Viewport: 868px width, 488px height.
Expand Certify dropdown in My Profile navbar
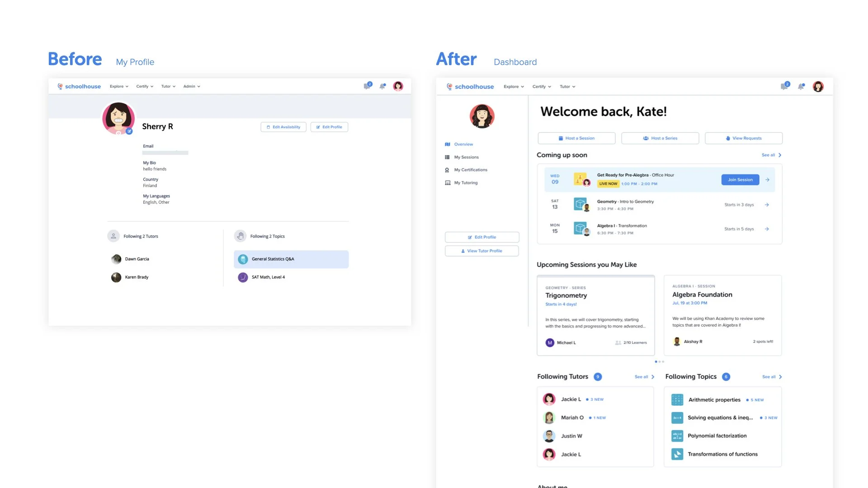pos(145,86)
